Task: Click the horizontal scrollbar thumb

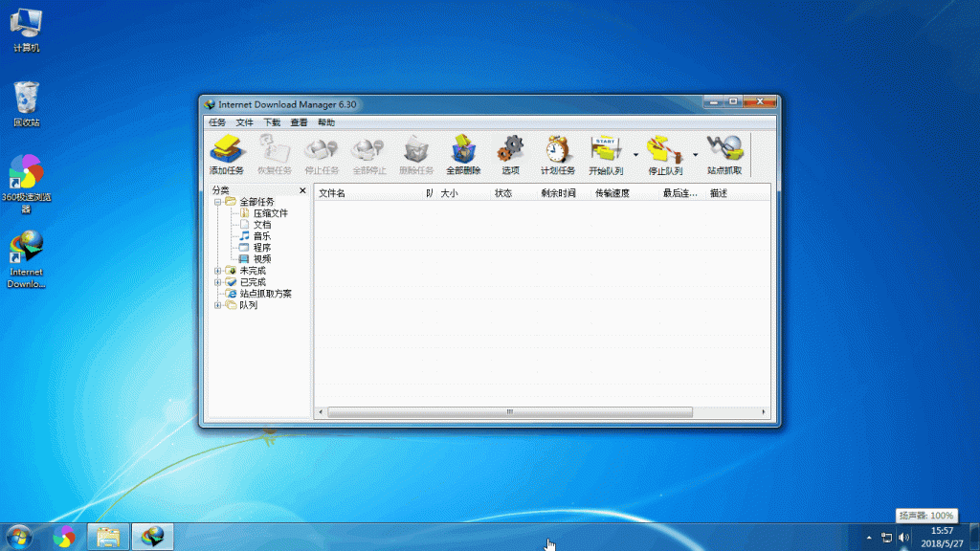Action: (510, 412)
